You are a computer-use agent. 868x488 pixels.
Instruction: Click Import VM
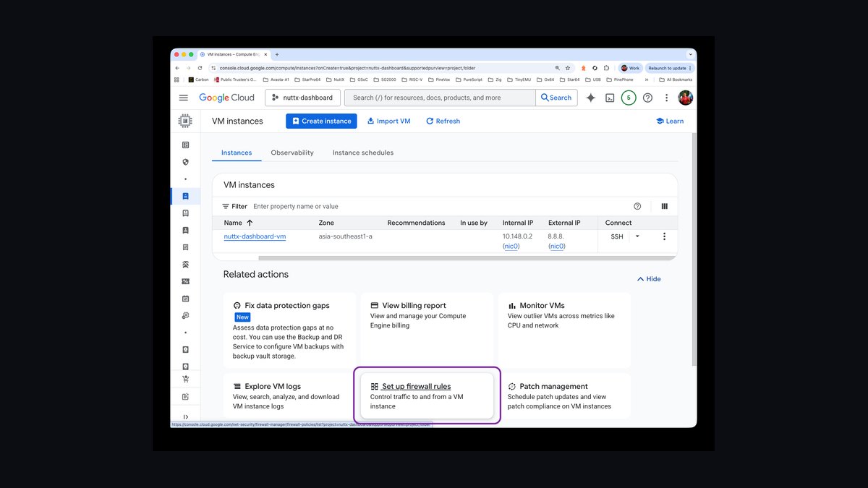(388, 121)
